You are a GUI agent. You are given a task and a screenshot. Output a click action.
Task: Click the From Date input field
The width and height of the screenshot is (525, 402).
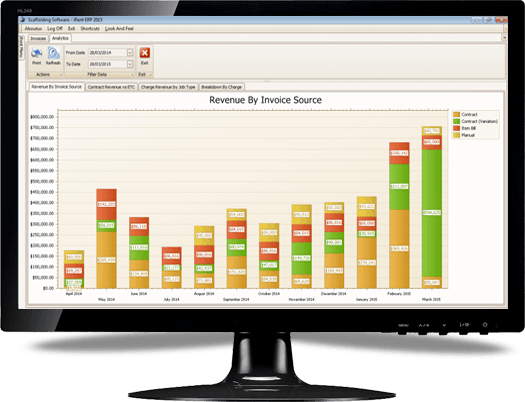(x=108, y=53)
